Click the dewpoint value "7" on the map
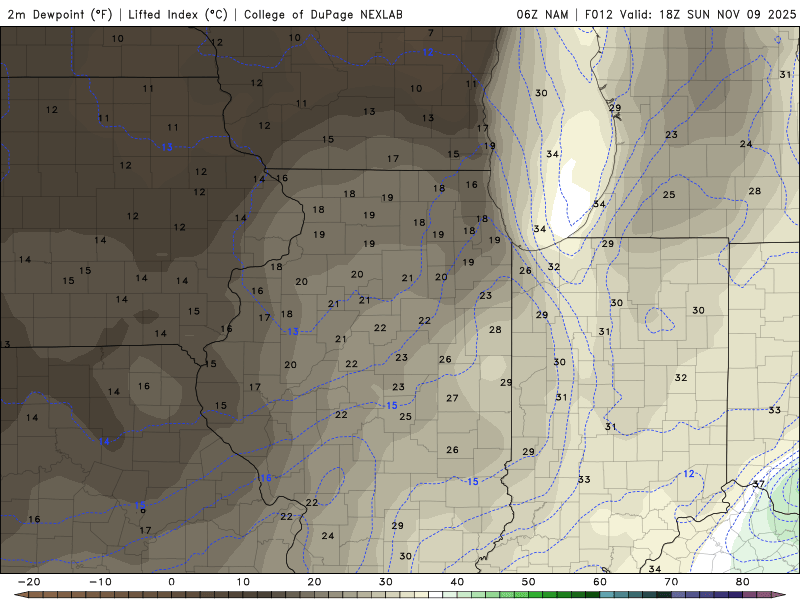 [x=431, y=33]
